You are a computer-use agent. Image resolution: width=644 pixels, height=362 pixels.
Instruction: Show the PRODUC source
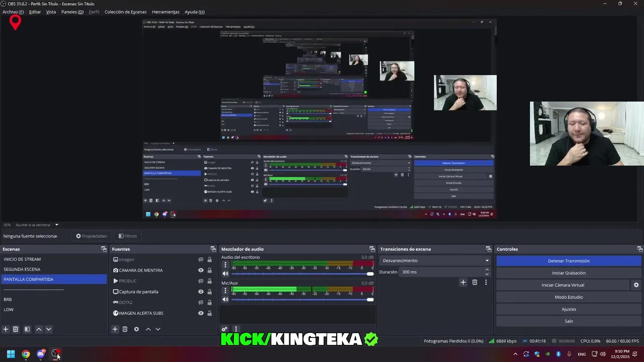(201, 281)
